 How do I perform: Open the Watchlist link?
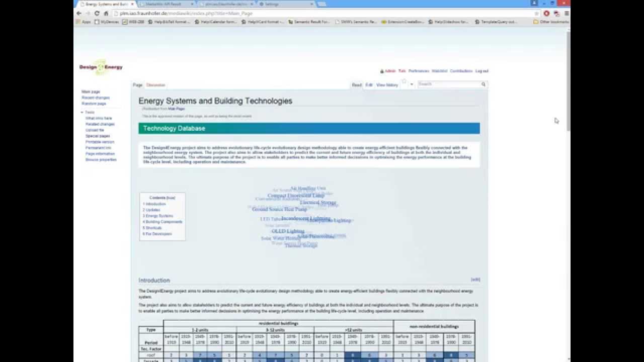(440, 71)
